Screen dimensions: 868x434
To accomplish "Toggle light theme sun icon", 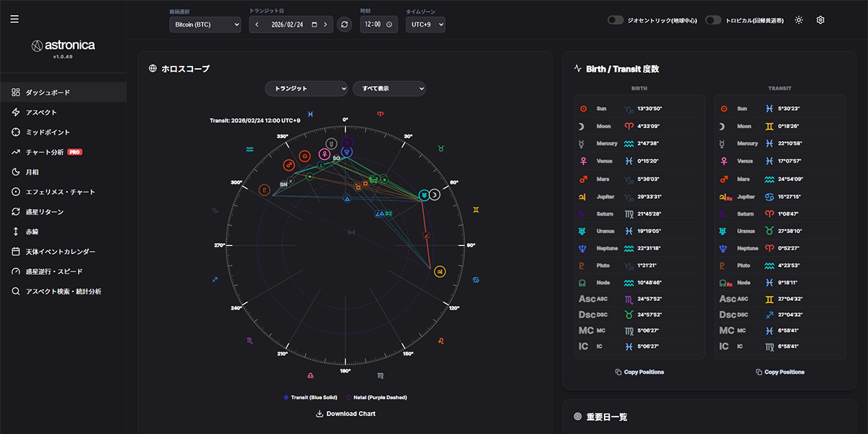I will (x=799, y=20).
